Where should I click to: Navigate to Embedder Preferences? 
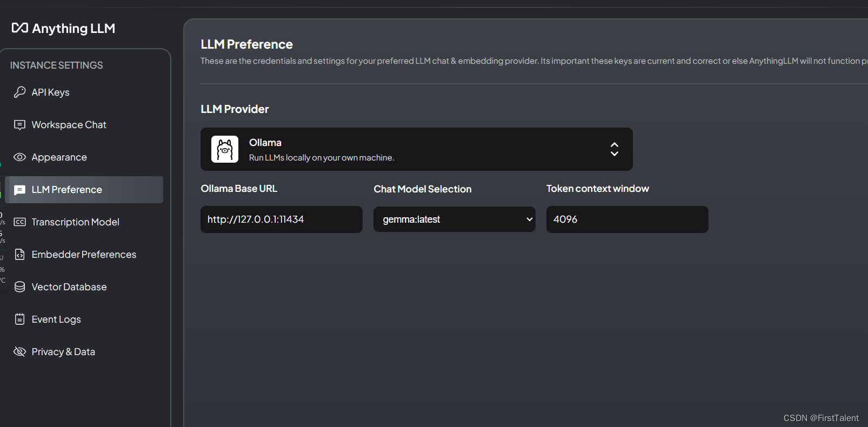84,255
